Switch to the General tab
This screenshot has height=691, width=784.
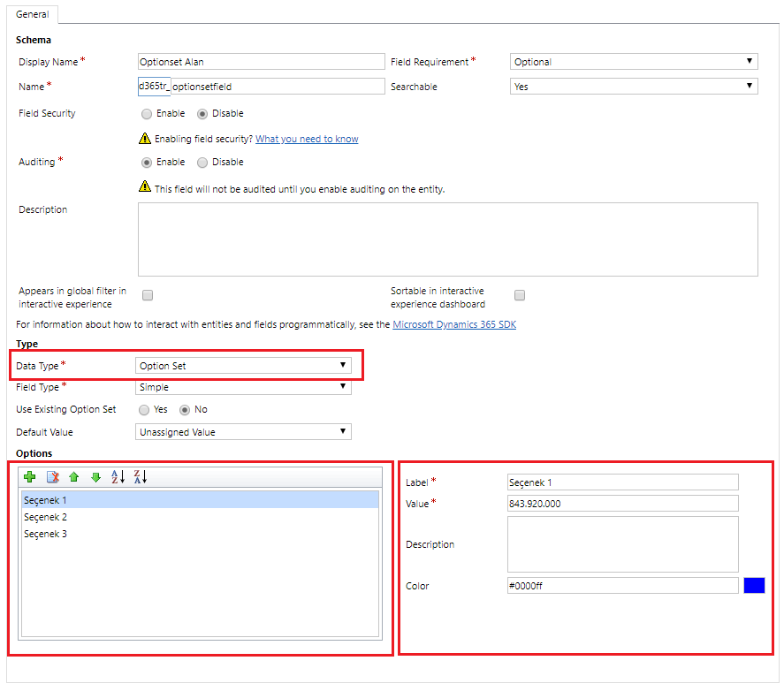tap(33, 14)
